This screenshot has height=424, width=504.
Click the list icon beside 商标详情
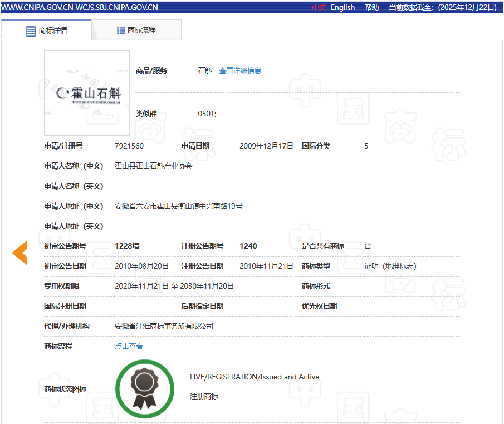pyautogui.click(x=31, y=31)
